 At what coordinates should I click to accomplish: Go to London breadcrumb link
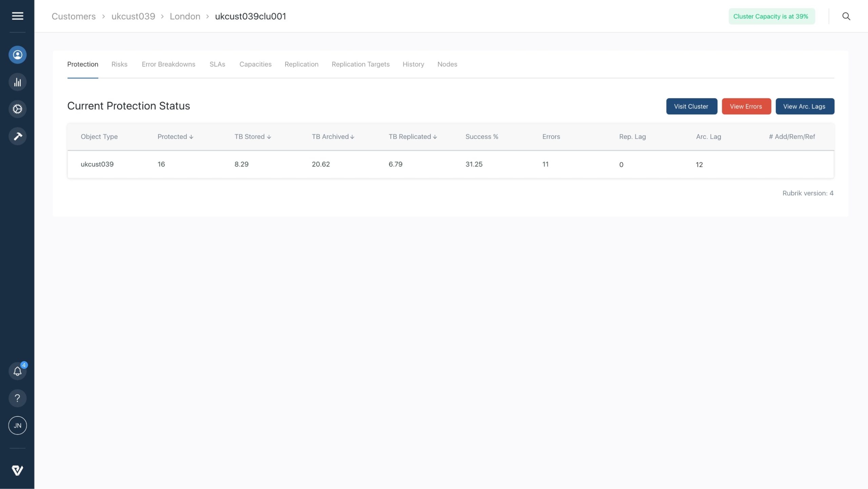click(185, 16)
